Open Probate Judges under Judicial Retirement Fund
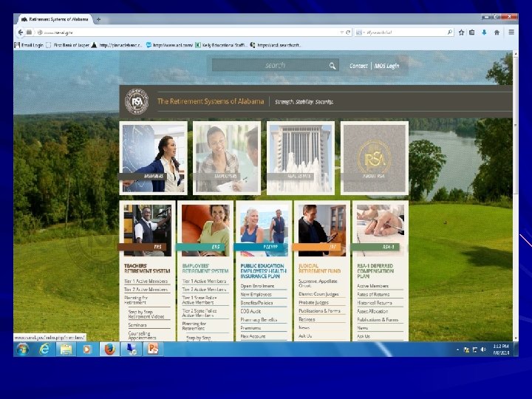This screenshot has height=399, width=532. click(313, 302)
